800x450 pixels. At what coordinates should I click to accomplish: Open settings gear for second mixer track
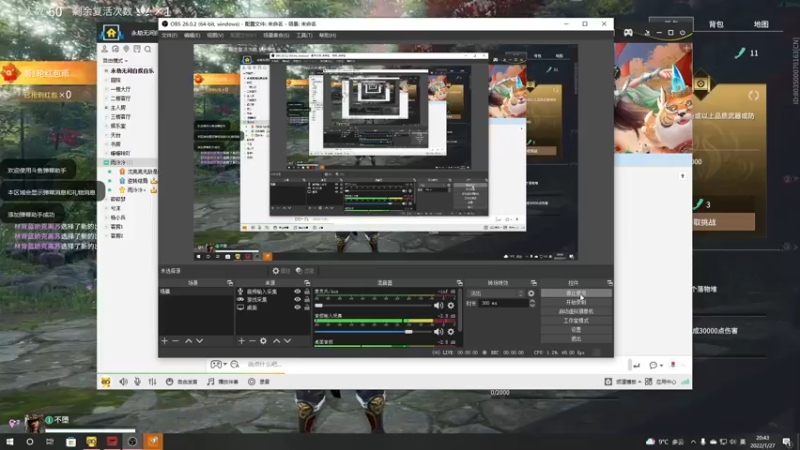[451, 332]
